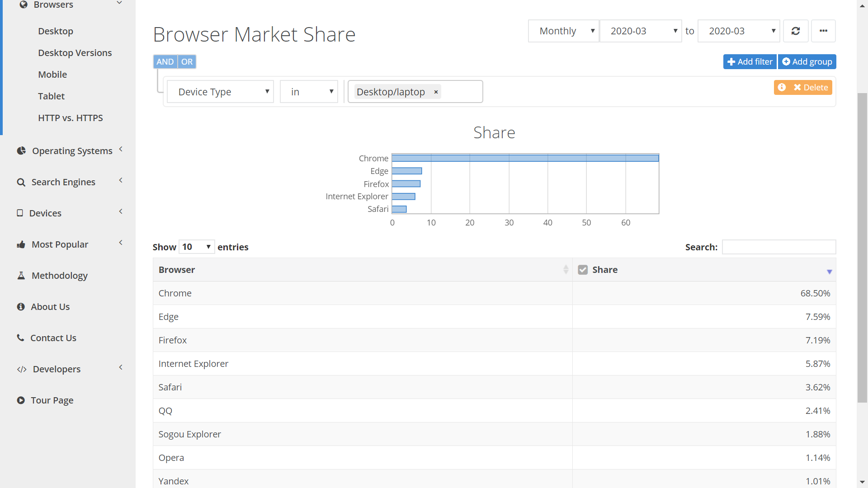Click the Opera row in the table
The image size is (868, 488).
[495, 458]
